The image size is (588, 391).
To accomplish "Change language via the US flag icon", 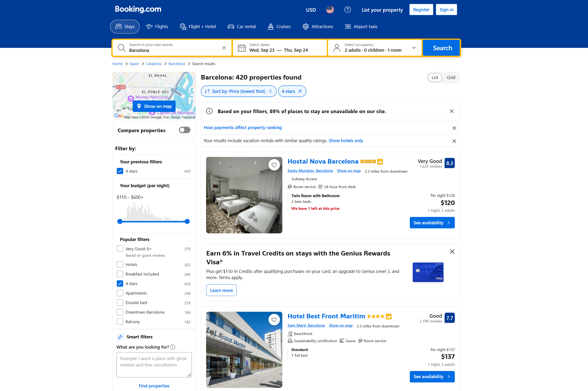I will pyautogui.click(x=330, y=10).
